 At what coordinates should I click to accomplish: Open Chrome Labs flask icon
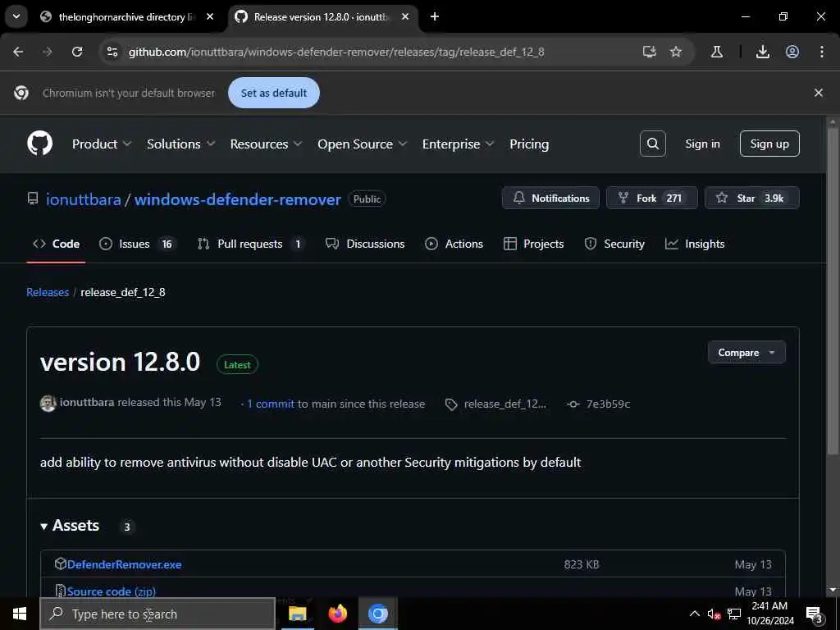pos(716,52)
